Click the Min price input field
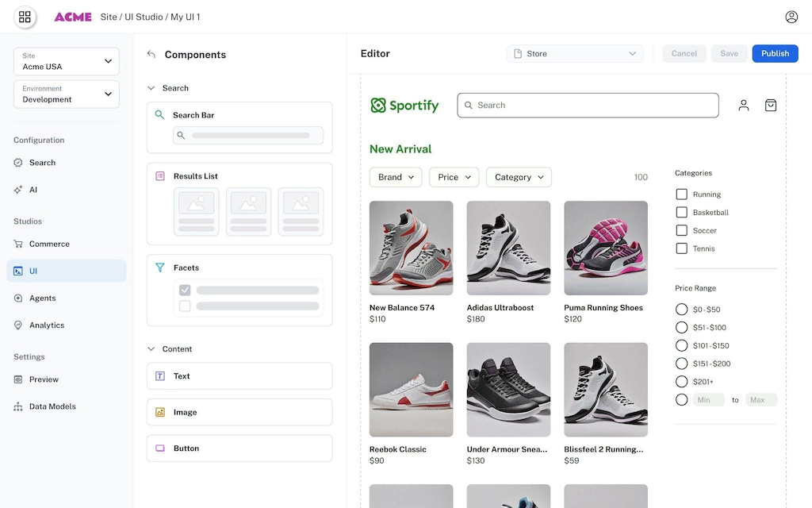 coord(708,400)
